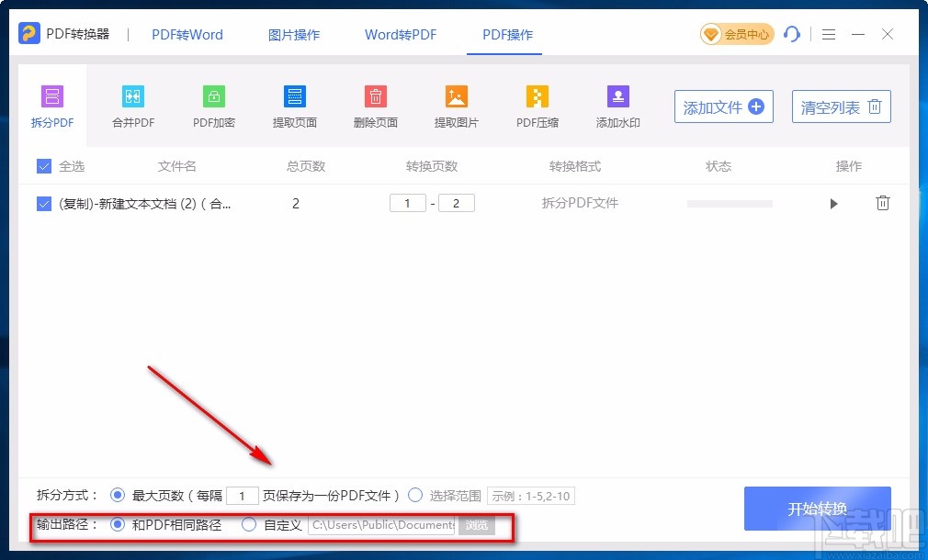Choose the 自定义 output path option
Screen dimensions: 928x560
click(249, 525)
